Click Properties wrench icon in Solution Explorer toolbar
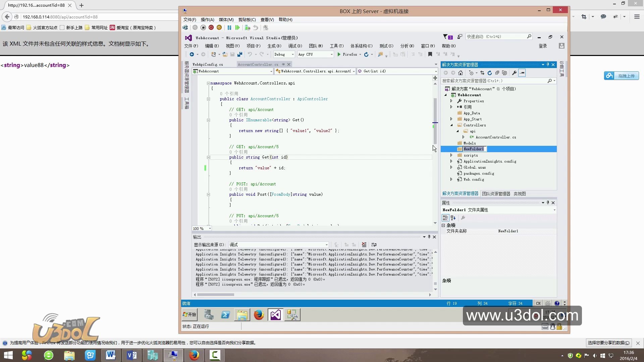 click(x=514, y=73)
